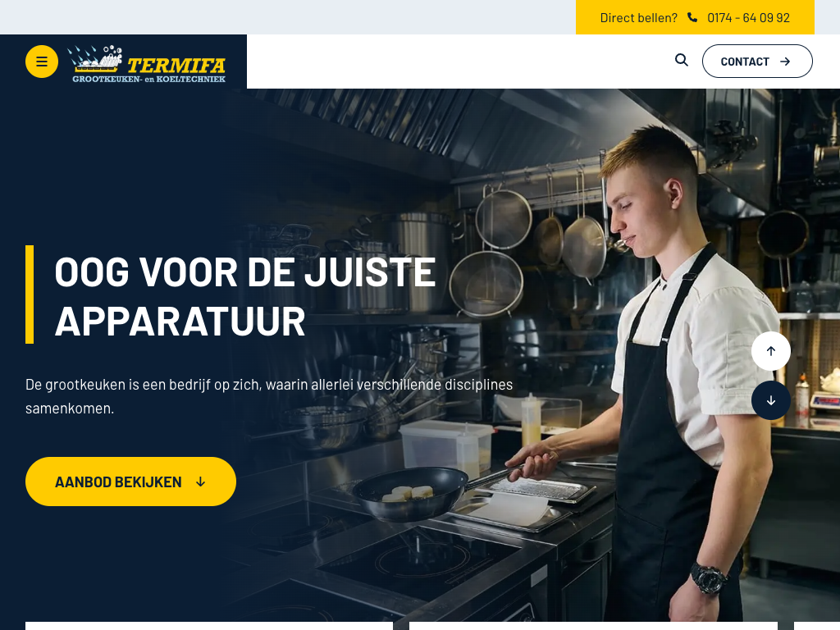Click the 'Direct bellen?' label
This screenshot has width=840, height=630.
click(x=638, y=18)
